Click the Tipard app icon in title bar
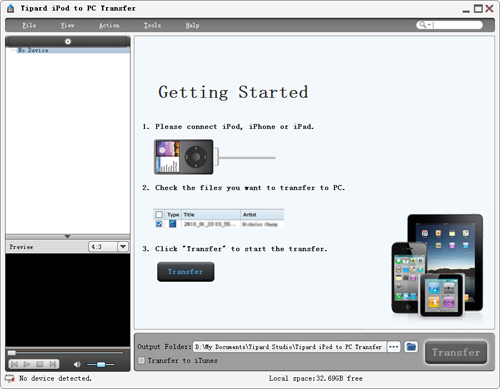 coord(11,8)
